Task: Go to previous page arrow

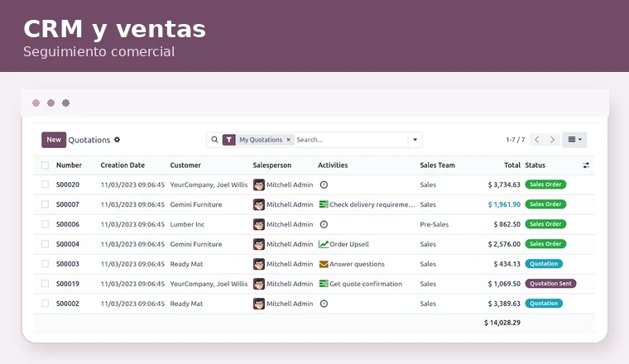Action: point(537,140)
